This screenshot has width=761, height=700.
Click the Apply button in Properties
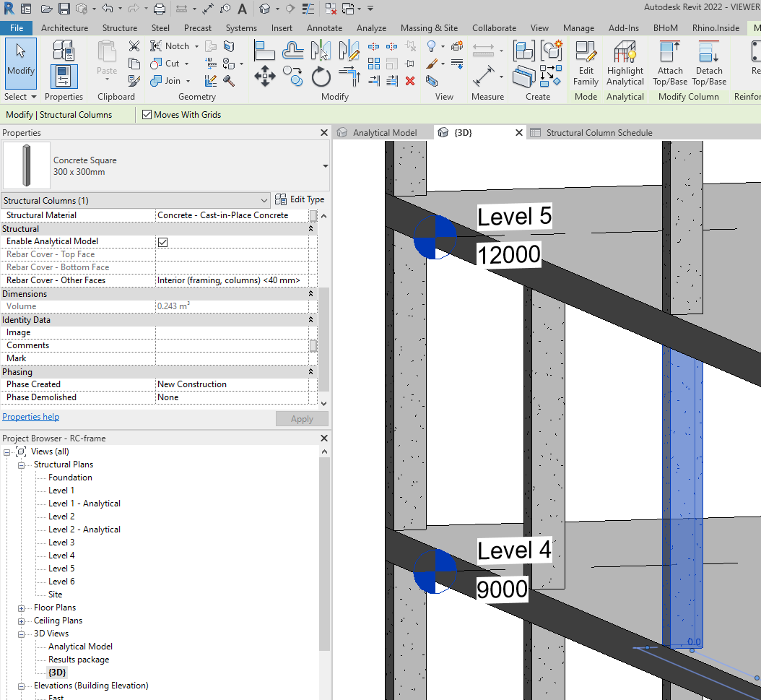302,418
